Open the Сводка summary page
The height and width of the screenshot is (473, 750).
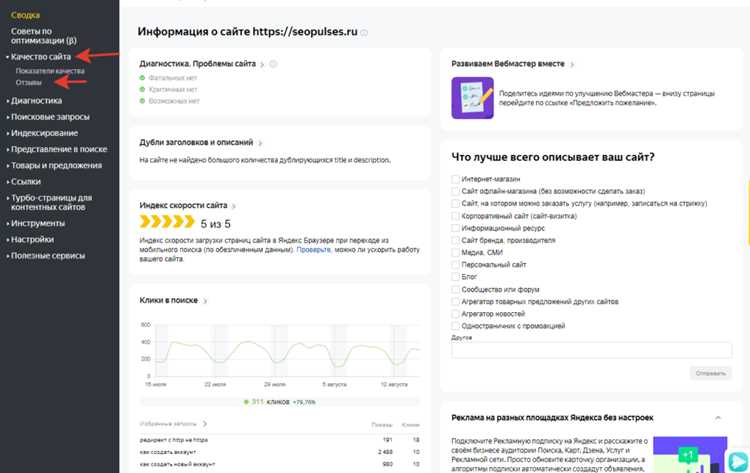click(x=25, y=15)
